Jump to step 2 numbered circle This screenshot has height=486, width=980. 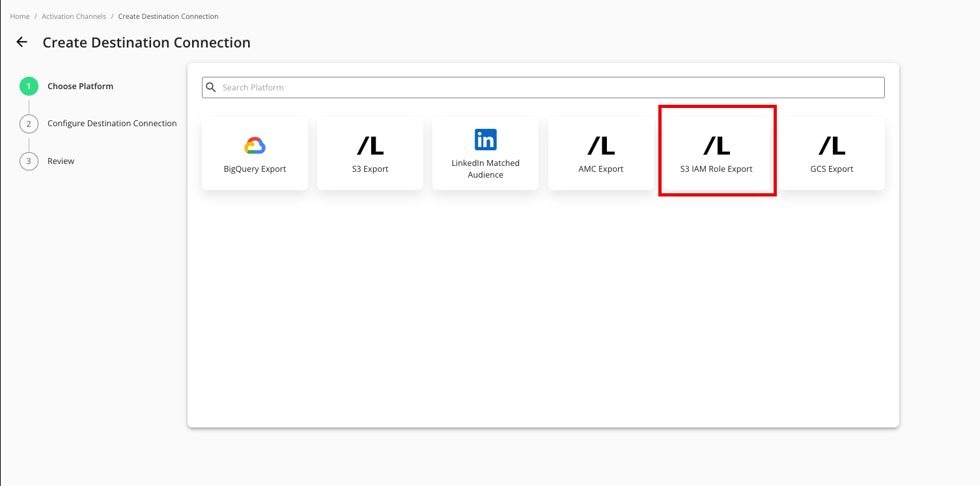pyautogui.click(x=29, y=124)
